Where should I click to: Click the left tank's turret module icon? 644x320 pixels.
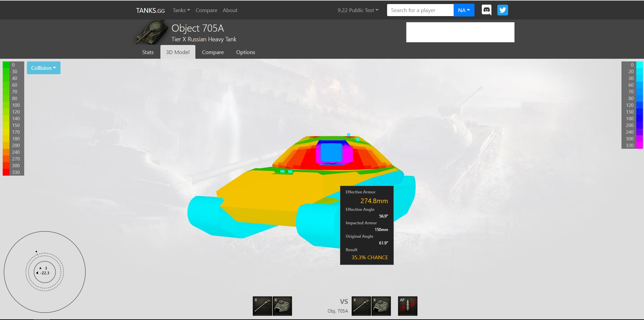(x=282, y=306)
